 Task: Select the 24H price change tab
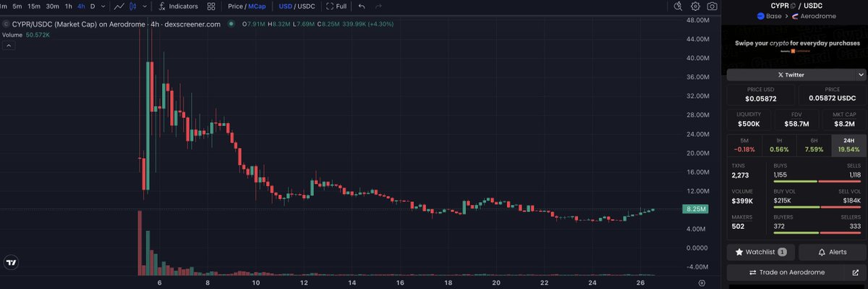[x=848, y=145]
